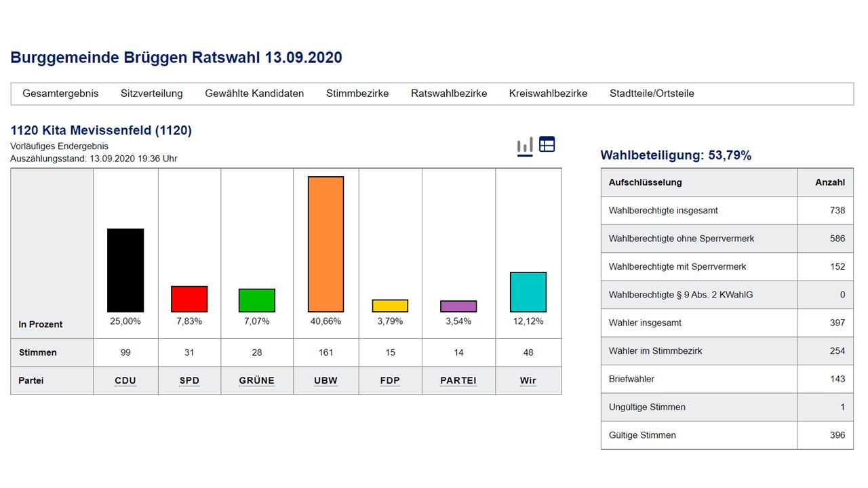Open Kreiswahlbezirke in navigation bar
Screen dimensions: 868x488
[548, 94]
